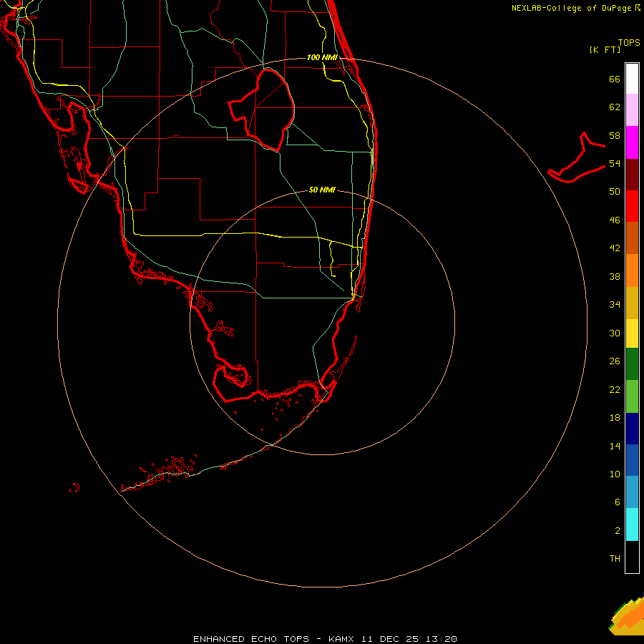This screenshot has height=644, width=644.
Task: Select the yellow legend swatch
Action: pyautogui.click(x=632, y=333)
